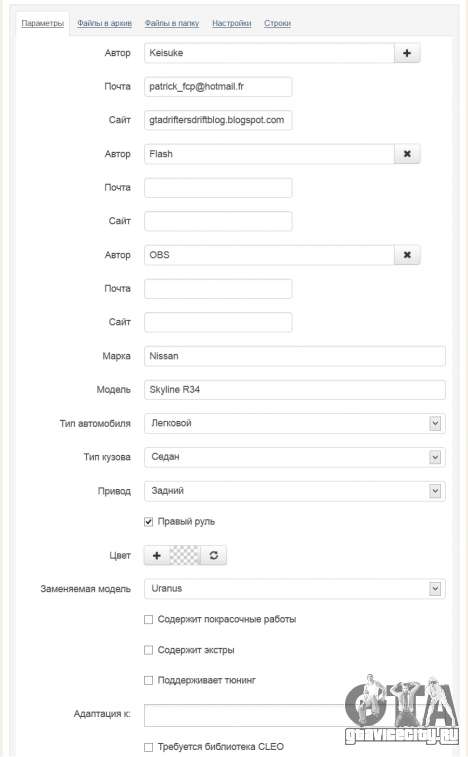Open the Строки tab
This screenshot has height=757, width=468.
277,23
